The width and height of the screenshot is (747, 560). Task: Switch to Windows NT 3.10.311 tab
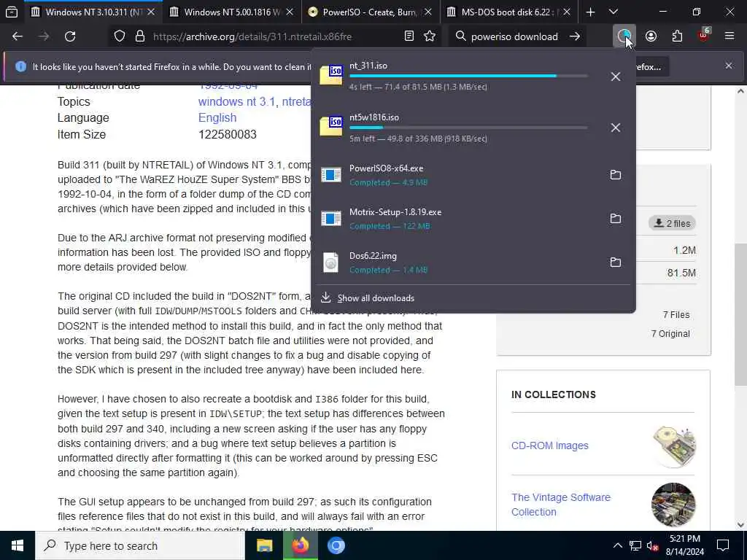click(x=93, y=12)
